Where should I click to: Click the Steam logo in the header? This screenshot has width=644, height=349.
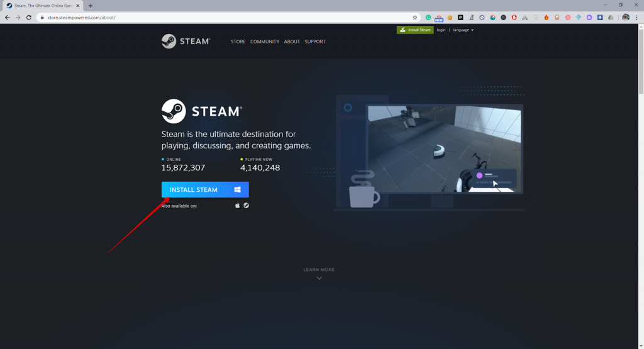pos(186,41)
